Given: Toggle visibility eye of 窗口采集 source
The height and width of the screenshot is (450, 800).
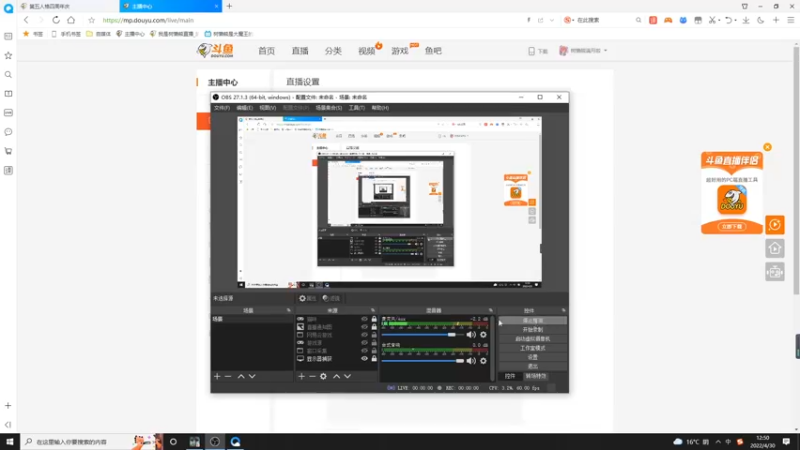Looking at the screenshot, I should tap(364, 351).
